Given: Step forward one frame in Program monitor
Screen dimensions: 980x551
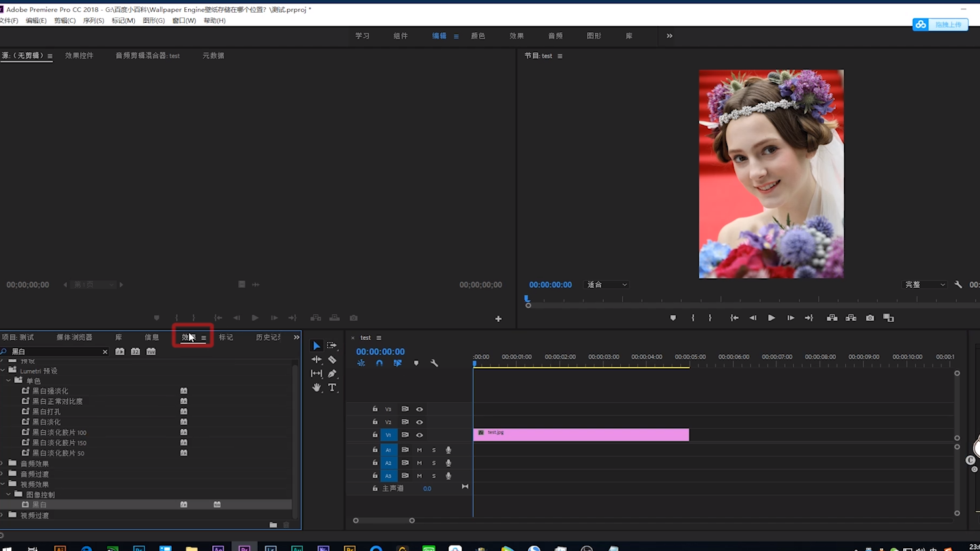Looking at the screenshot, I should pyautogui.click(x=790, y=318).
